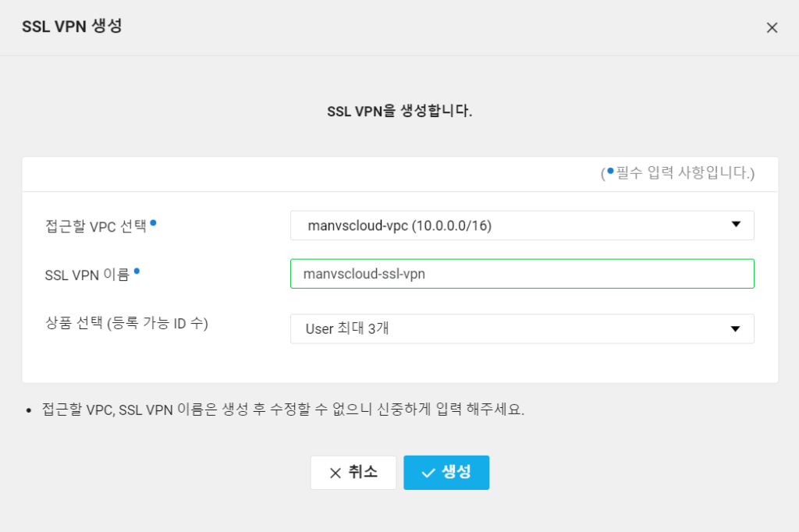Click the dropdown arrow icon on the VPC selector
Viewport: 799px width, 532px height.
[734, 225]
